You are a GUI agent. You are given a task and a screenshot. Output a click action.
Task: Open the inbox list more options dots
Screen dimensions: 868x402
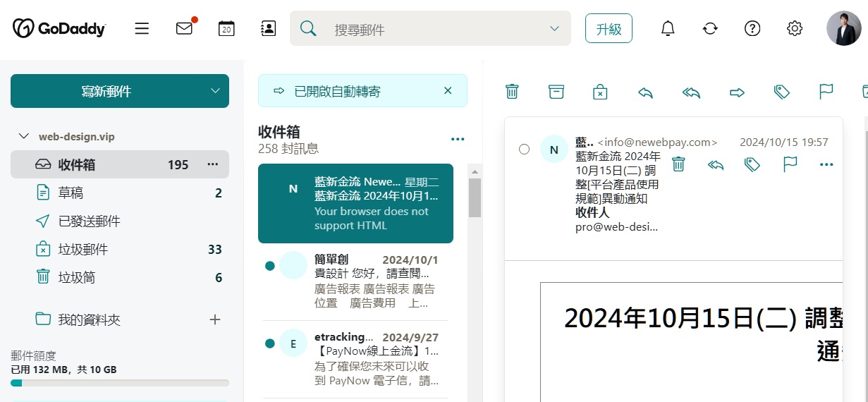[458, 139]
